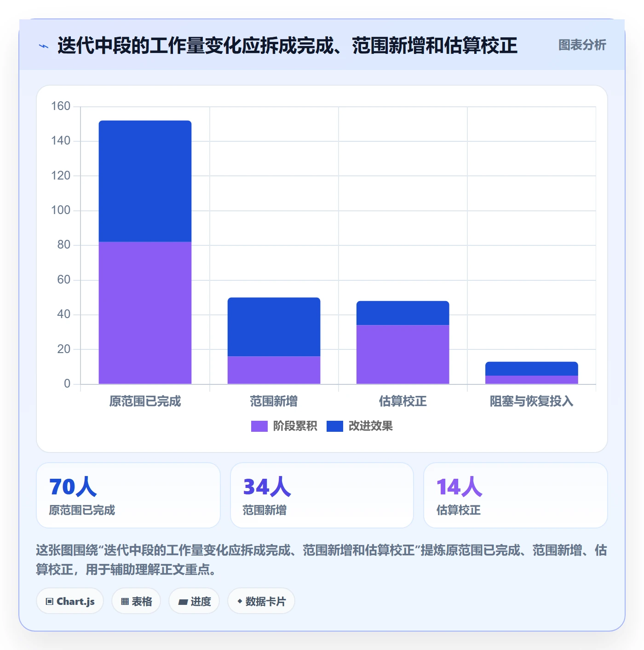
Task: Open the 34人 范围新增 stat card
Action: coord(322,495)
